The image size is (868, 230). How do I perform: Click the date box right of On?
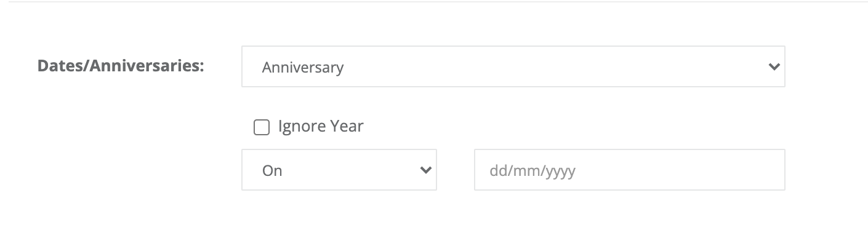[x=629, y=170]
